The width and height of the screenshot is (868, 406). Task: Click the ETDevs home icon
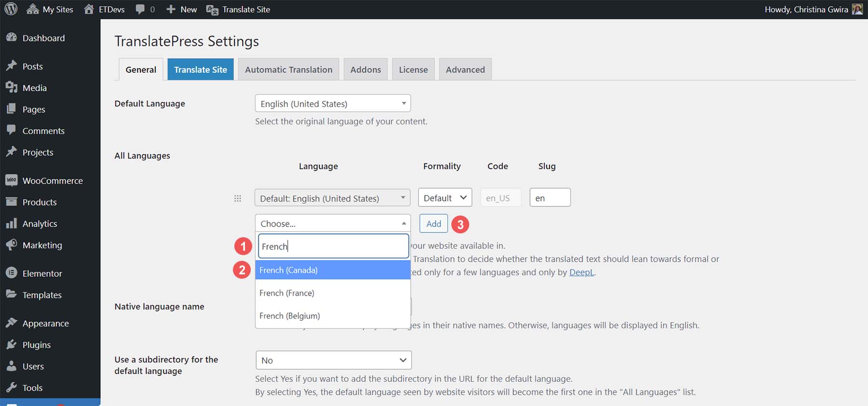click(89, 9)
